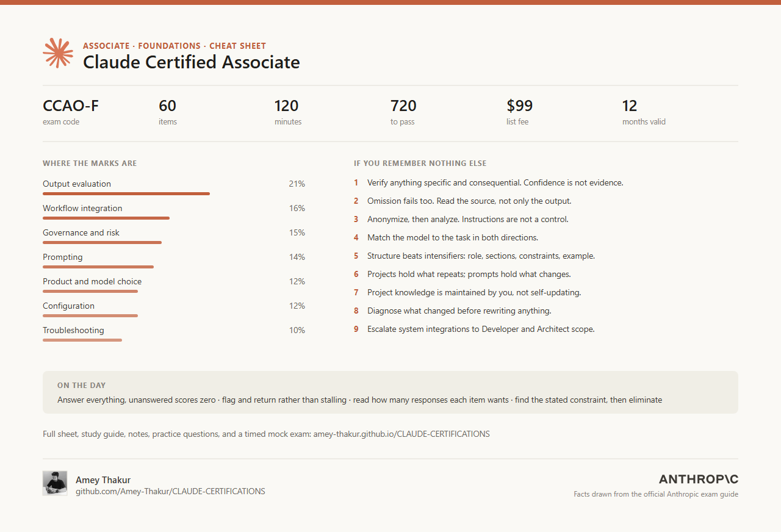
Task: Click the 120 minutes value
Action: [x=286, y=106]
